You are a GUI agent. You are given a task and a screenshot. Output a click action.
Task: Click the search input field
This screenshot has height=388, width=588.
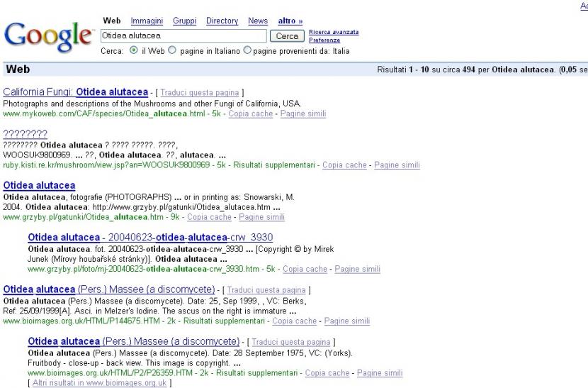pyautogui.click(x=183, y=35)
